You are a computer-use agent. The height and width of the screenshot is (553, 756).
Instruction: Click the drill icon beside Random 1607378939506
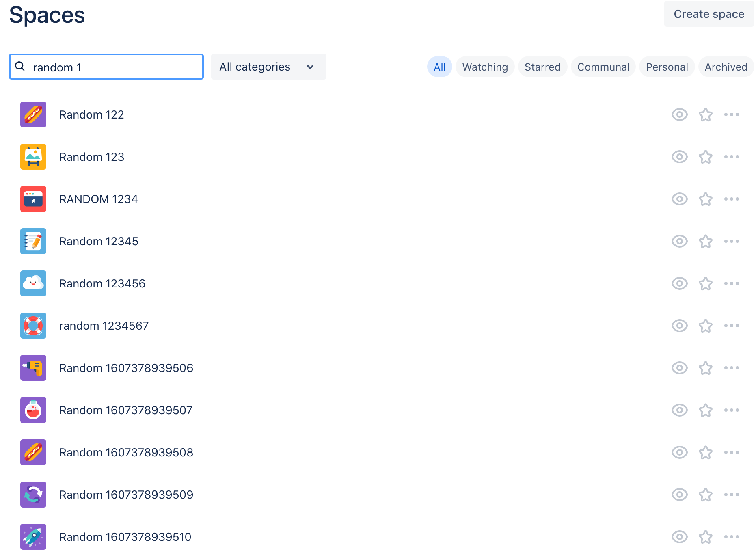[x=33, y=368]
